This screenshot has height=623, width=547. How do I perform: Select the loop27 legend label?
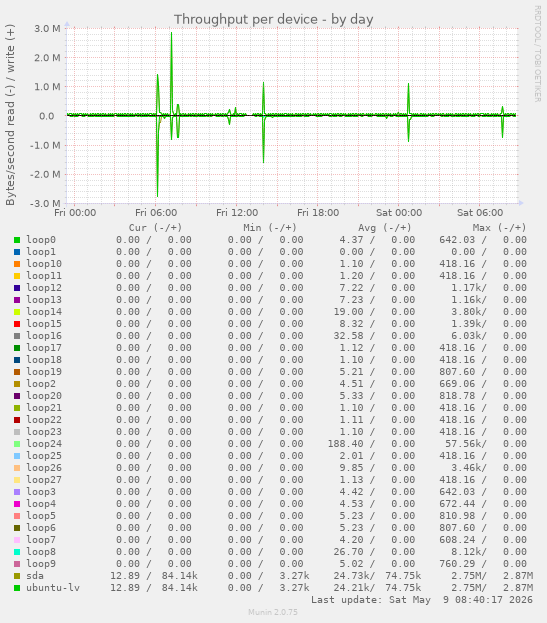[44, 480]
